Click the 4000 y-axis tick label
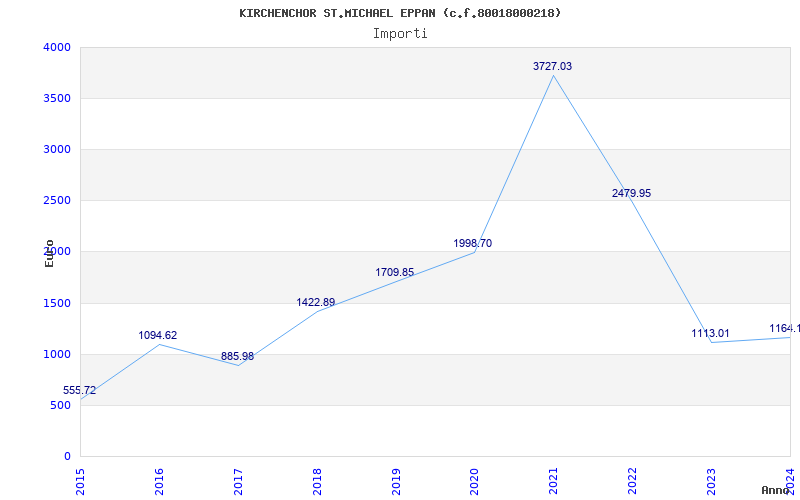 point(57,47)
